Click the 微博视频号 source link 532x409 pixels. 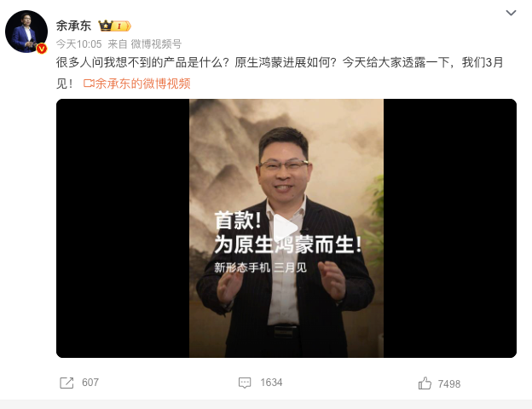point(156,44)
